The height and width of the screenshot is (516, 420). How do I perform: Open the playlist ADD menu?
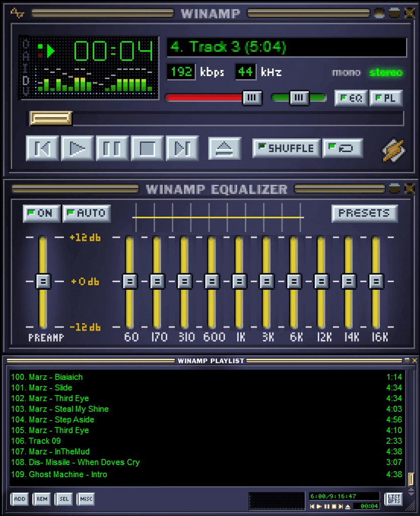[20, 499]
